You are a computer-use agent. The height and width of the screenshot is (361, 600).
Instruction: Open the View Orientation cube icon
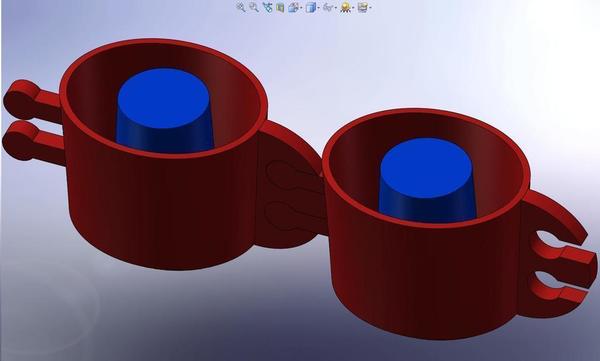(x=293, y=7)
